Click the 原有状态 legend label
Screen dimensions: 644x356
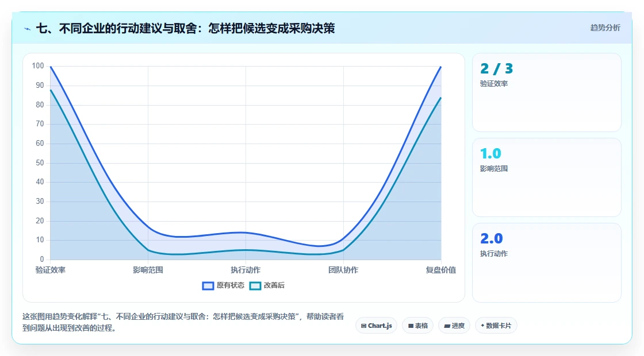(x=231, y=285)
